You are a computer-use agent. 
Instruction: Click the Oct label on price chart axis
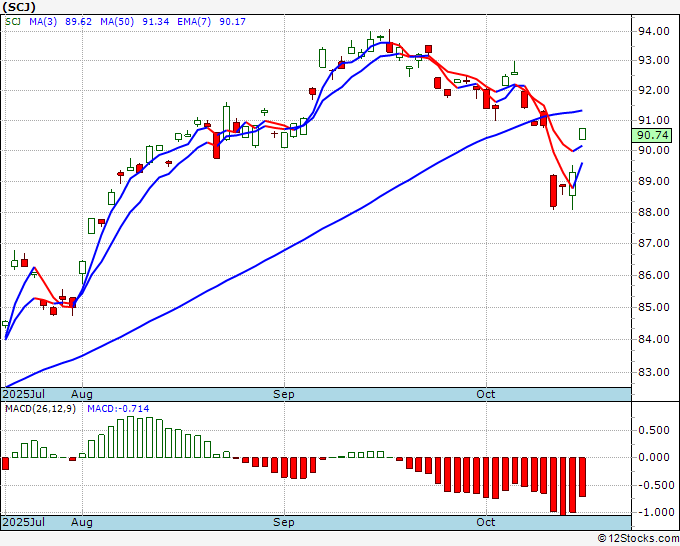pyautogui.click(x=485, y=394)
